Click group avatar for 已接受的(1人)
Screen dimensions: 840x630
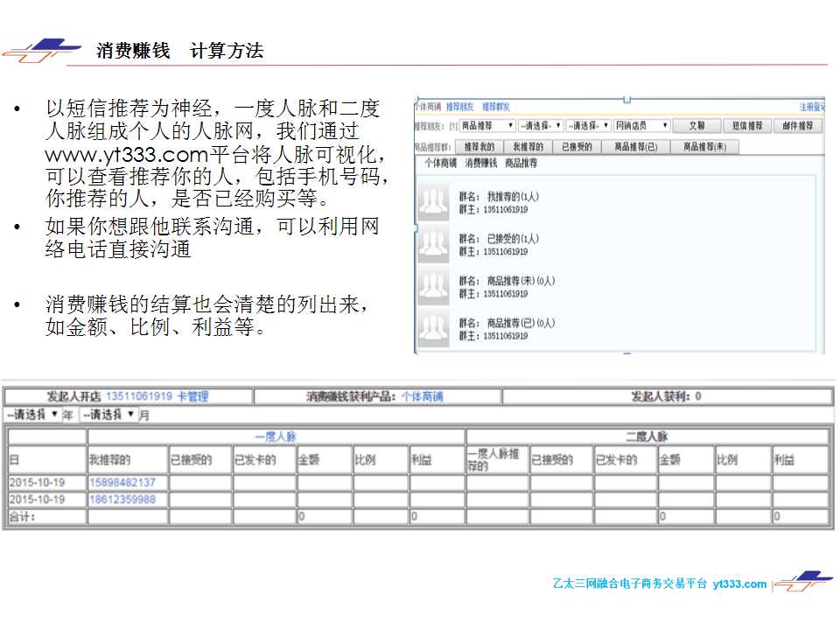(433, 244)
